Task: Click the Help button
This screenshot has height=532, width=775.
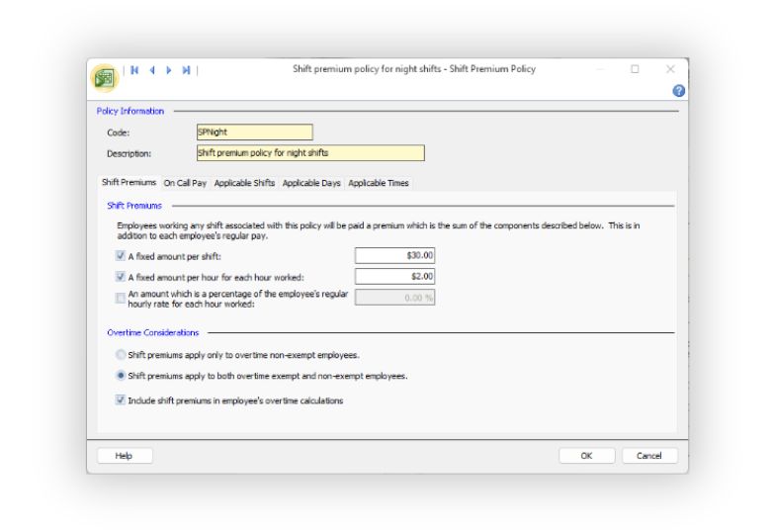Action: [x=125, y=455]
